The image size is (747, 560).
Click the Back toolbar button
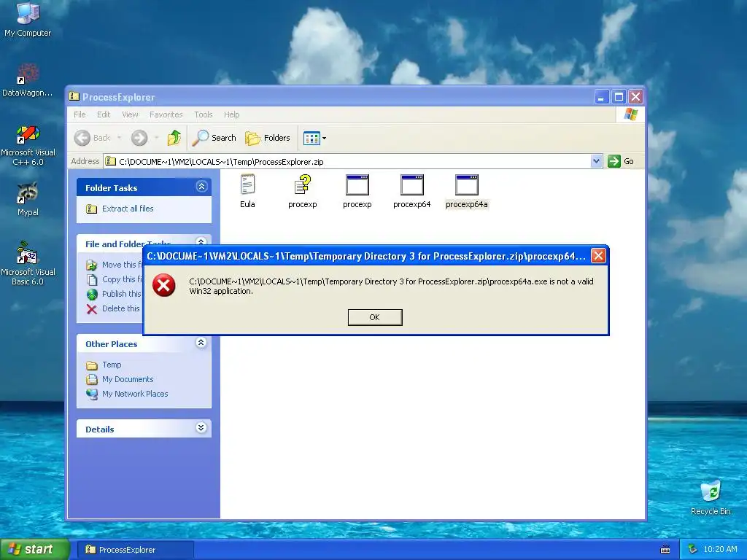93,138
